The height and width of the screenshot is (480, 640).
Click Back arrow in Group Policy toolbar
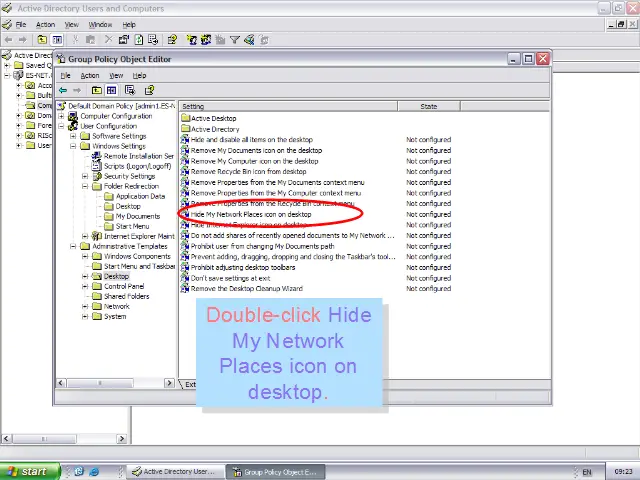(63, 90)
